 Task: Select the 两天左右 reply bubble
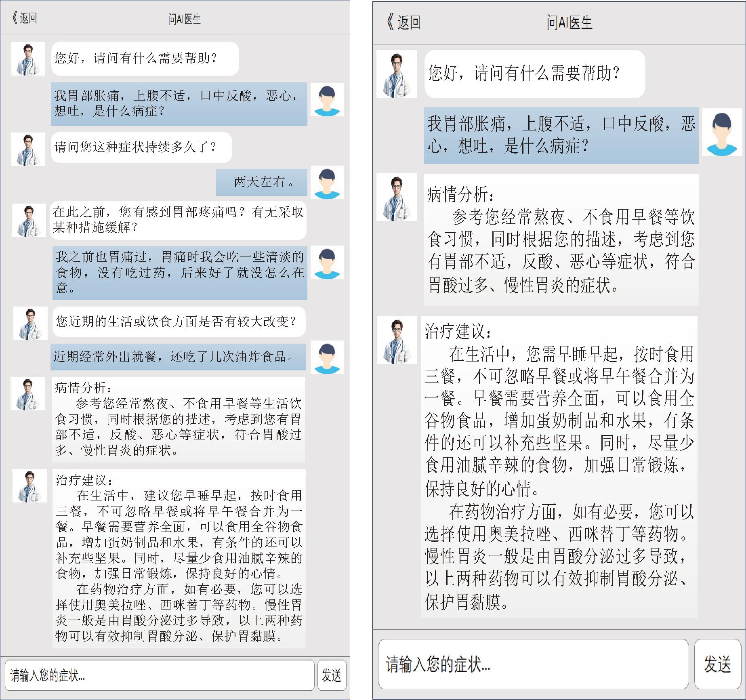(x=262, y=182)
